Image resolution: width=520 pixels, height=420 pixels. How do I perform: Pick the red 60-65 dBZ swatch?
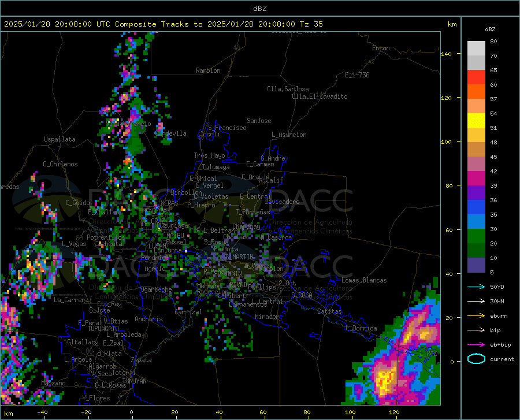click(476, 77)
